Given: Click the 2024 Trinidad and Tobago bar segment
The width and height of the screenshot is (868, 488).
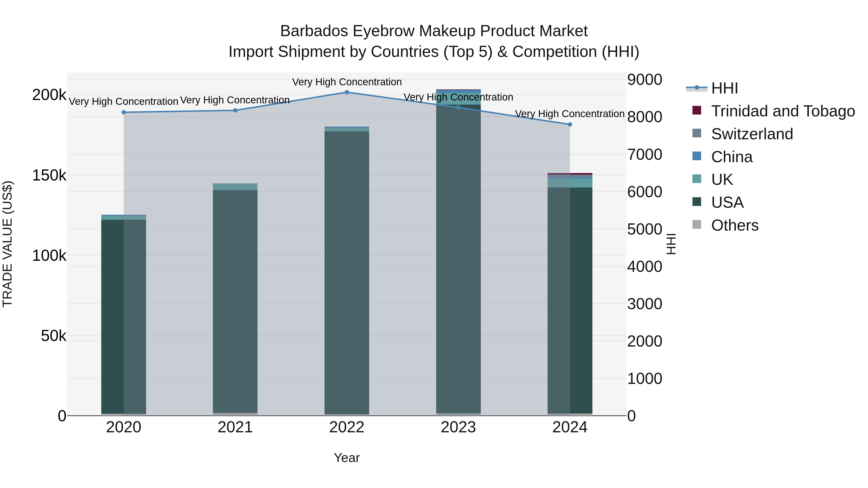Looking at the screenshot, I should (570, 174).
